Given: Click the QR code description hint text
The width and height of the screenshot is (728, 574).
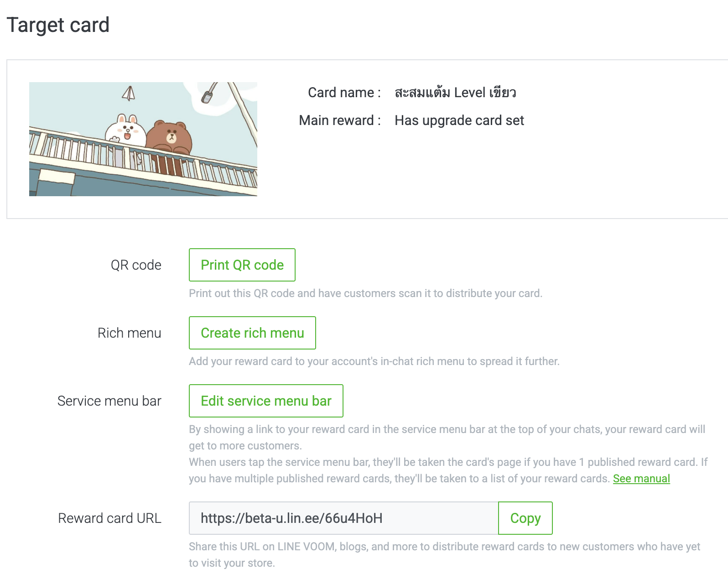Looking at the screenshot, I should tap(365, 293).
